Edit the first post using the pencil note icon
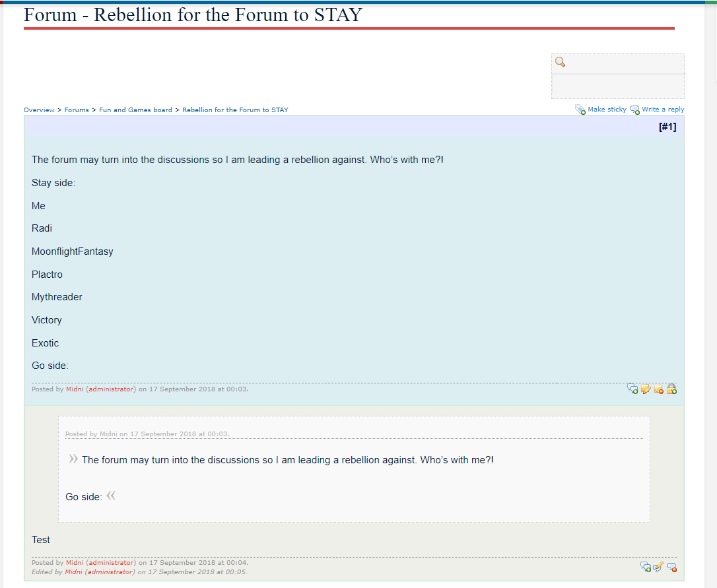Screen dimensions: 717x588 (x=646, y=389)
